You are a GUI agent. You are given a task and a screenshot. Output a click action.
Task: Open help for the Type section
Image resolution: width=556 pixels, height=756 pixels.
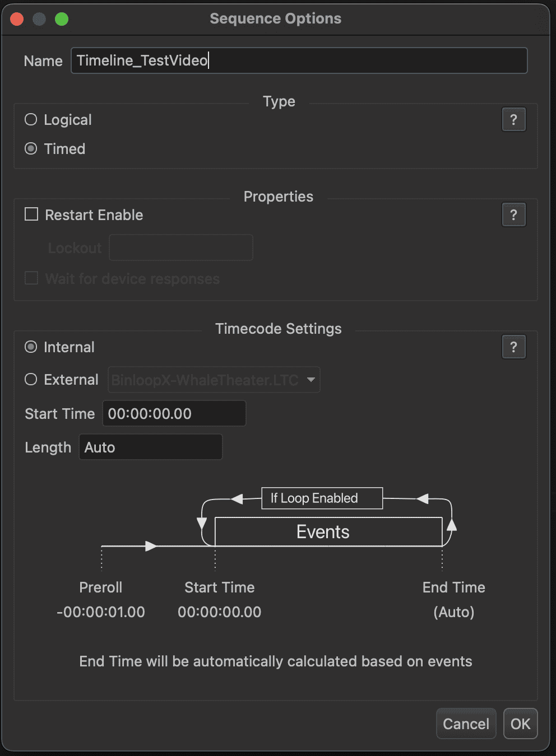click(513, 119)
